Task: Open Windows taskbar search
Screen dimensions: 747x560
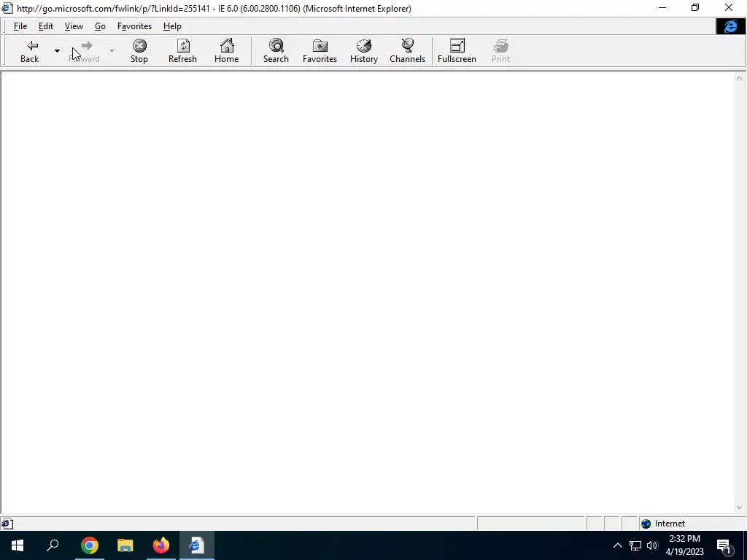Action: (53, 545)
